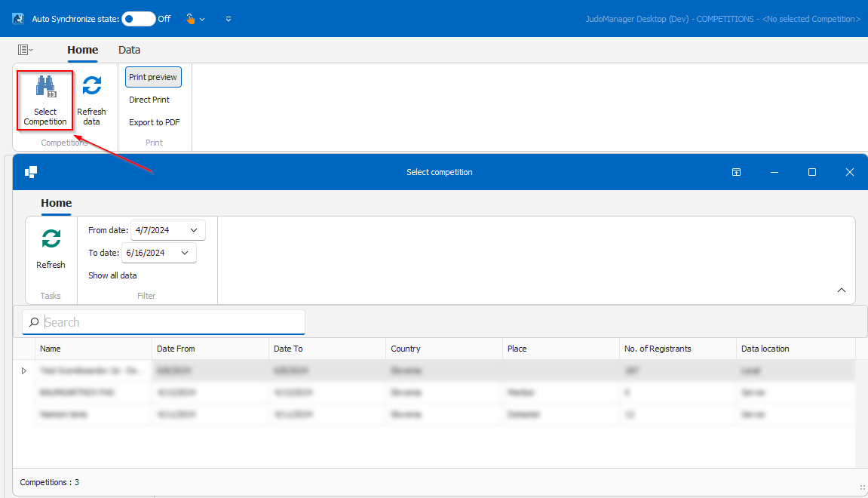
Task: Click Export to PDF
Action: point(155,122)
